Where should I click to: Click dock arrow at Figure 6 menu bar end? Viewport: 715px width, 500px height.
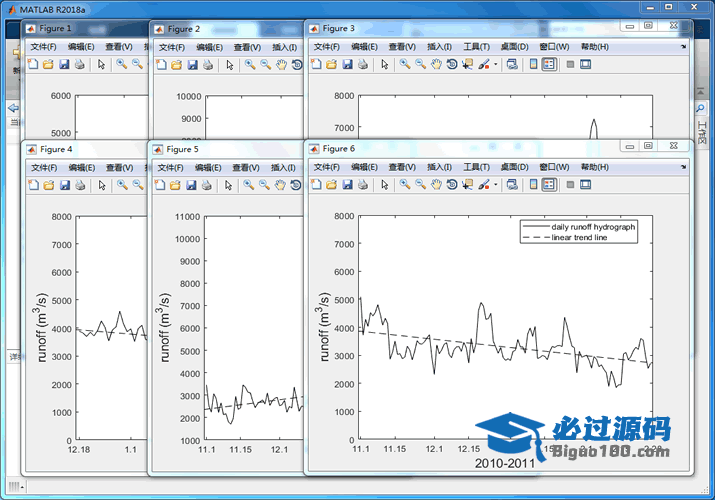(x=683, y=167)
